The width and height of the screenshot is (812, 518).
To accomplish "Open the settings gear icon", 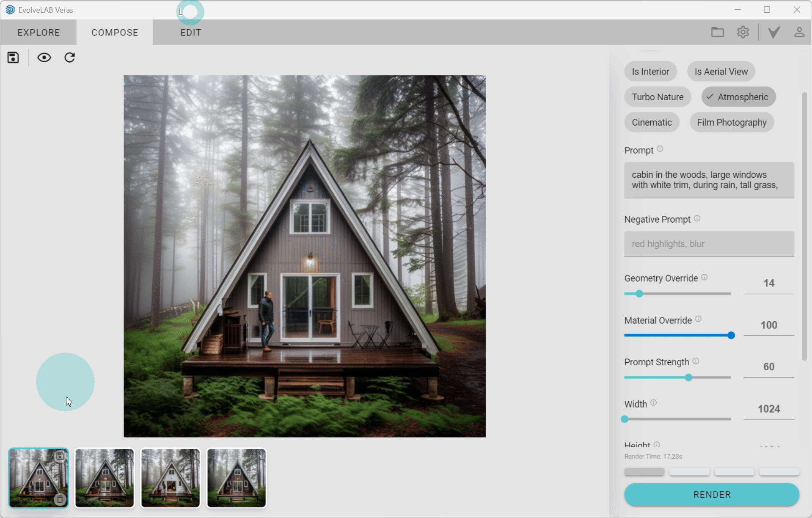I will click(743, 32).
